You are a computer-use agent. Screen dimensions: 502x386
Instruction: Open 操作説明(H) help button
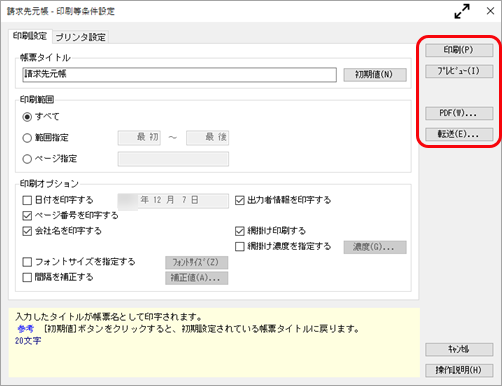[459, 370]
